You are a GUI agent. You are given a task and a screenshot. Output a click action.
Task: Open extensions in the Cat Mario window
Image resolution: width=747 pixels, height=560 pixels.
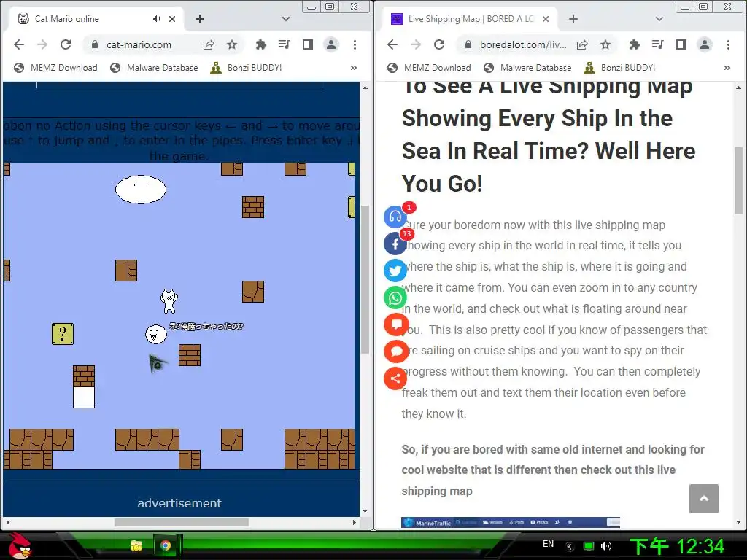[x=260, y=44]
